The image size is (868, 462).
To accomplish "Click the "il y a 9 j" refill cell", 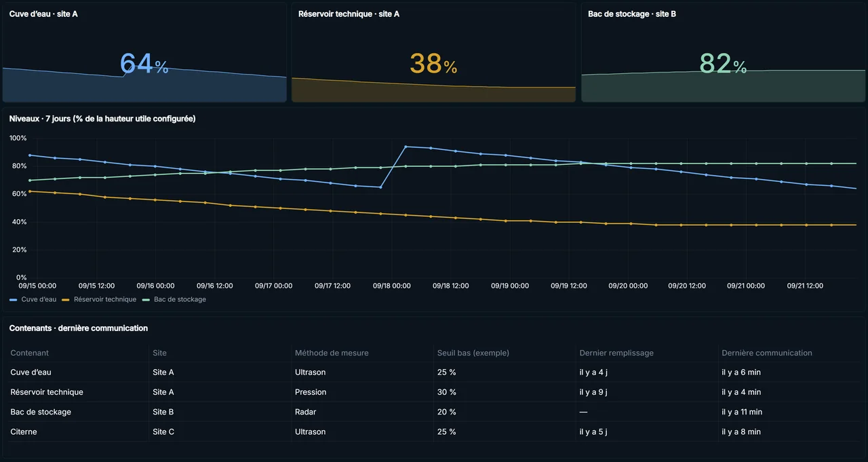I will click(593, 392).
